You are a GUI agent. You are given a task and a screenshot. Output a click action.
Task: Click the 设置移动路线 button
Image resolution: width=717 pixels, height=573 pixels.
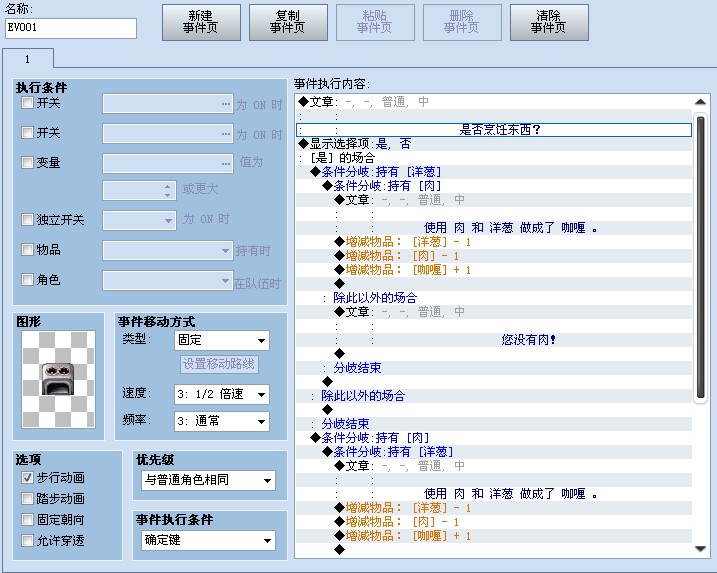click(219, 364)
